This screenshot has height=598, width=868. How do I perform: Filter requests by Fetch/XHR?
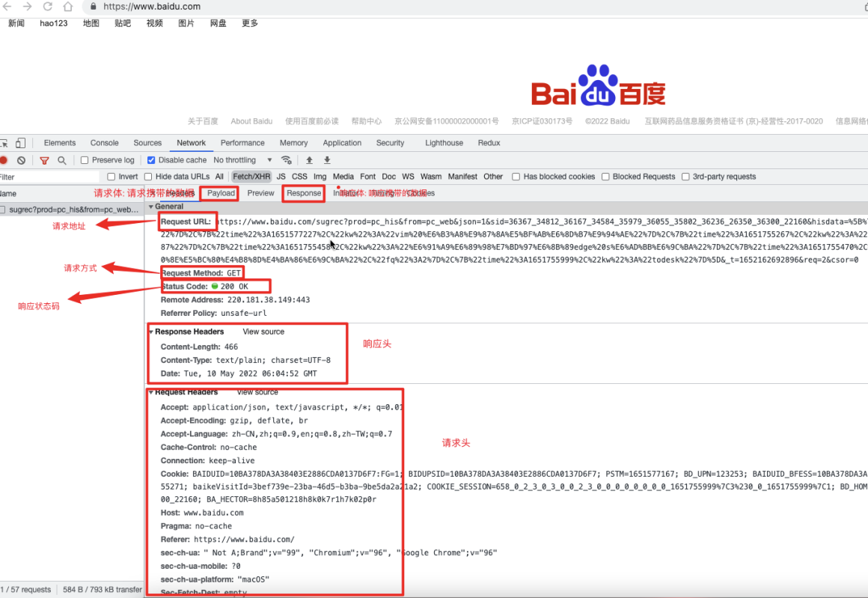[251, 177]
